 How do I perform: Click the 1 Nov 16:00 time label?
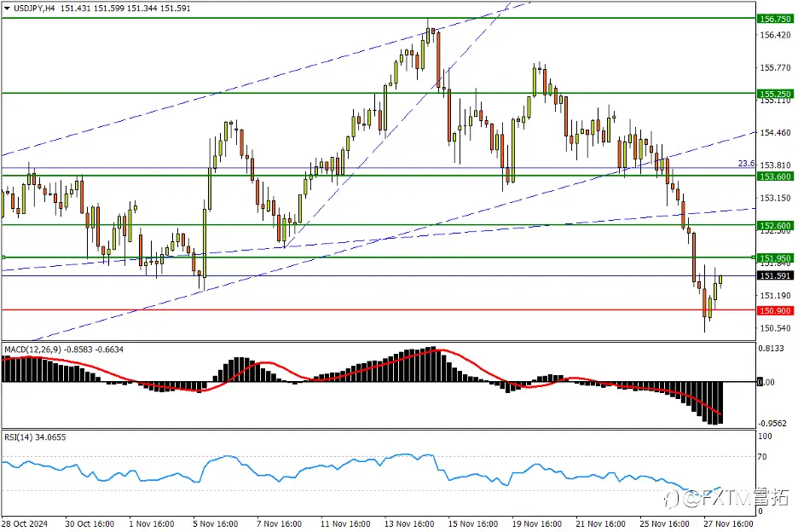coord(151,523)
